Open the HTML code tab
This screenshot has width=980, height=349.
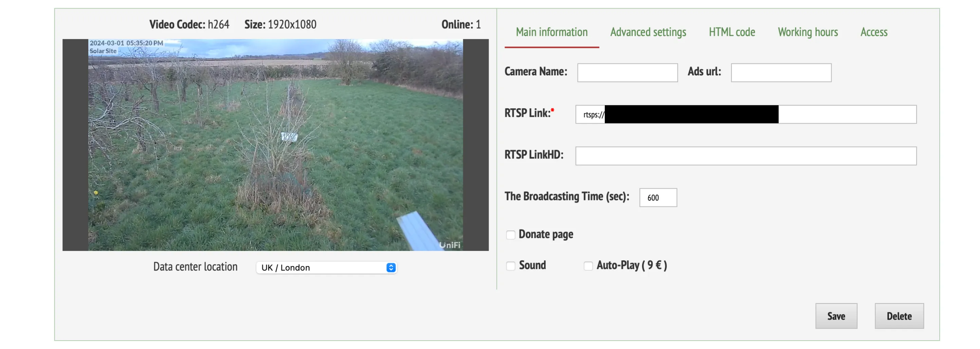(731, 32)
